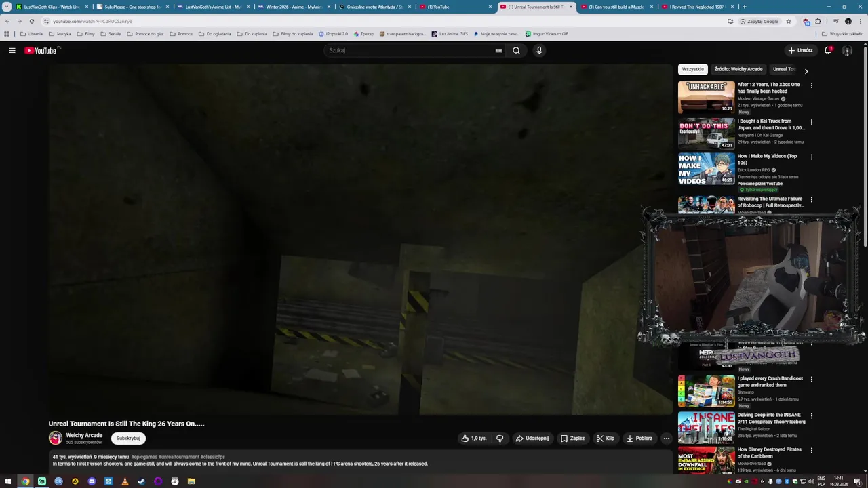Show more filter chips with the arrow

(x=806, y=70)
